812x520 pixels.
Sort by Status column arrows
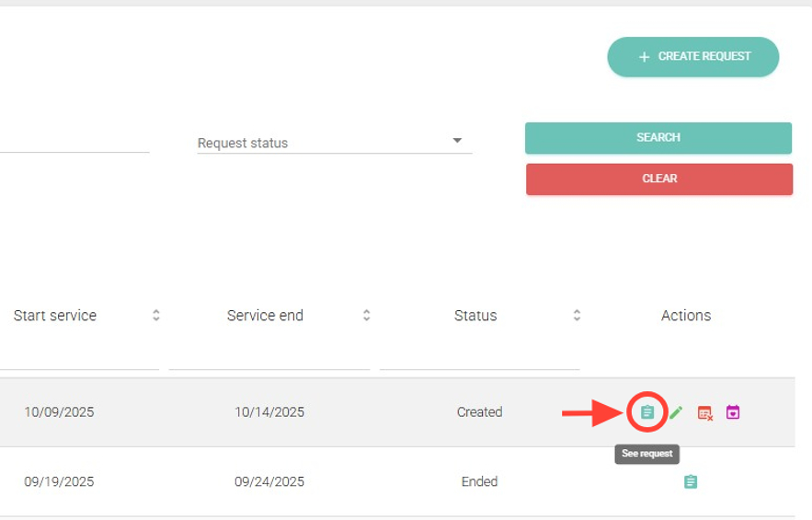(577, 316)
